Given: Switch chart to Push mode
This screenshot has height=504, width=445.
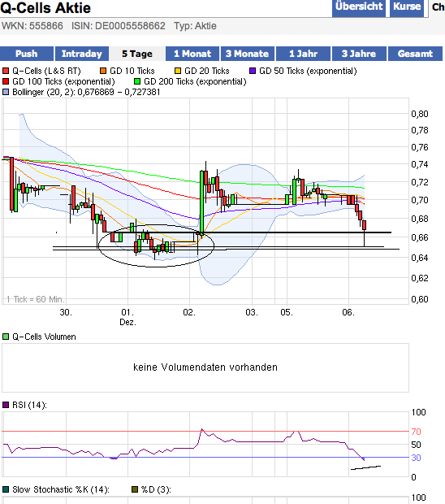Looking at the screenshot, I should point(27,54).
